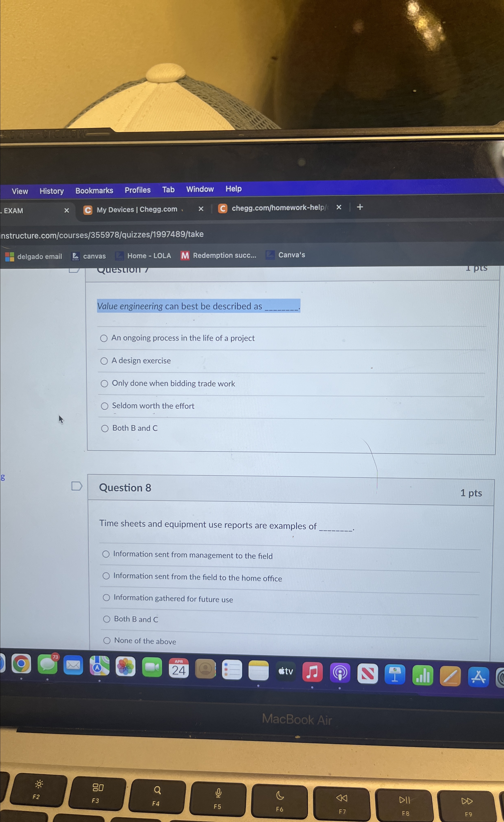Viewport: 504px width, 822px height.
Task: Open the Apple TV app
Action: coord(285,671)
